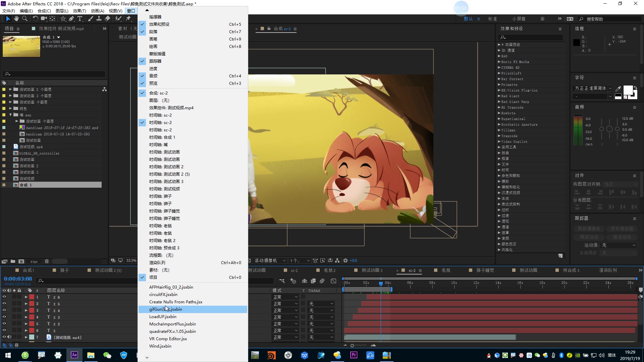Toggle checkmark next to 跟踪器 menu item
This screenshot has height=362, width=644.
pos(142,61)
